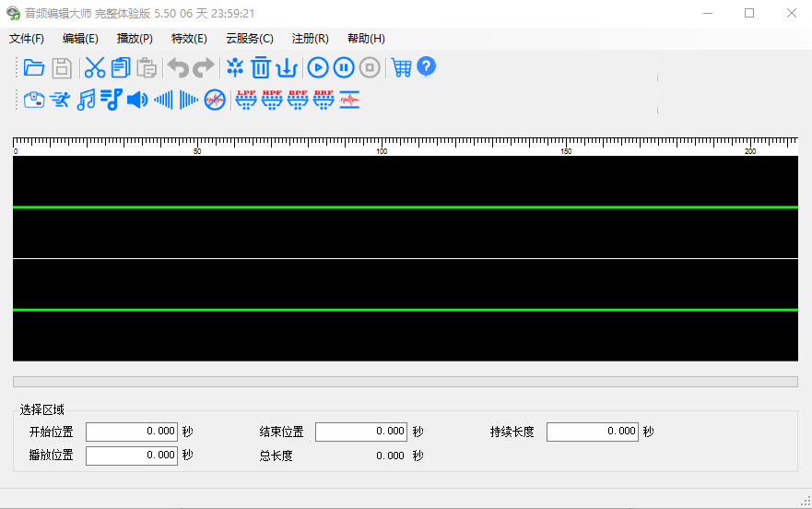
Task: Click the 200 mark on time ruler
Action: 750,151
